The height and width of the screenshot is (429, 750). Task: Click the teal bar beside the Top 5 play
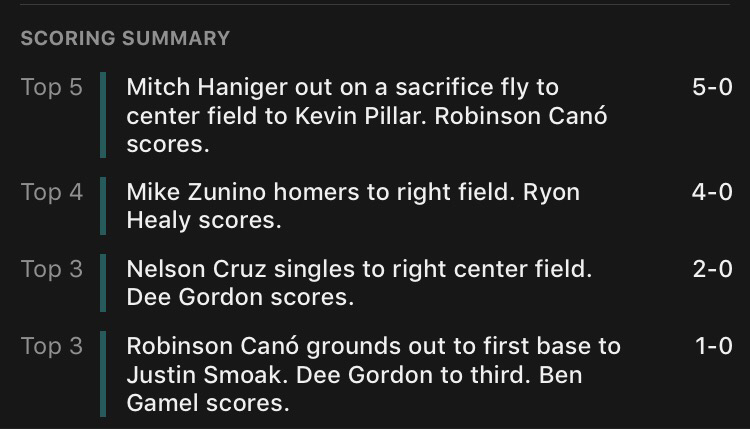click(x=103, y=115)
